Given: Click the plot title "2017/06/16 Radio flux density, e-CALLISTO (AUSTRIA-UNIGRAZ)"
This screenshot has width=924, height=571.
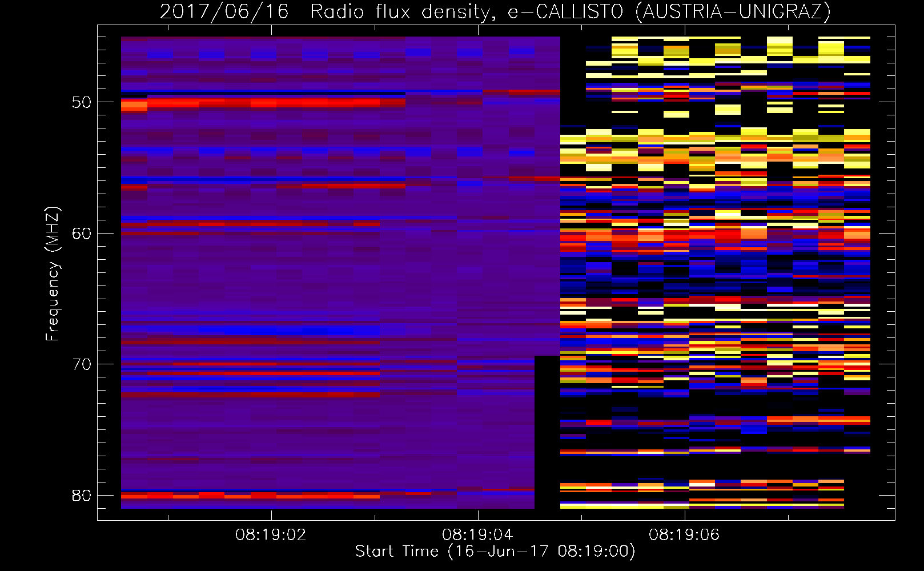Looking at the screenshot, I should (x=495, y=11).
